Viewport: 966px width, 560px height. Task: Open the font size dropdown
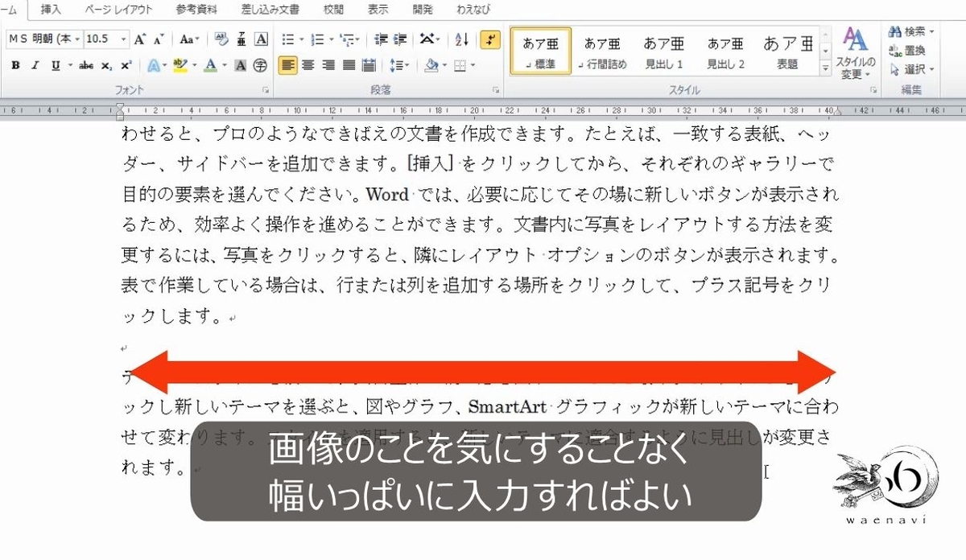[x=123, y=39]
